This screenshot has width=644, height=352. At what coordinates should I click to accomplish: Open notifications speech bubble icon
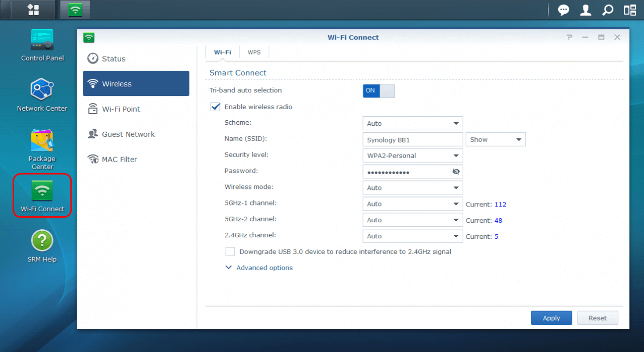point(563,10)
